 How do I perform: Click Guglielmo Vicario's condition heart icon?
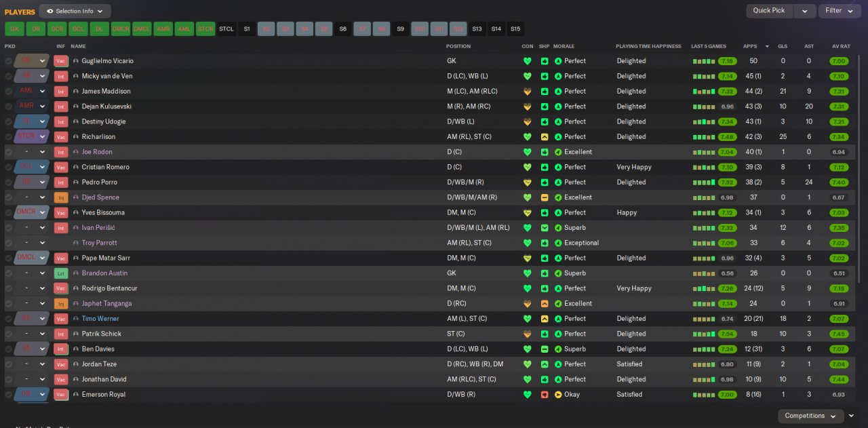click(527, 61)
